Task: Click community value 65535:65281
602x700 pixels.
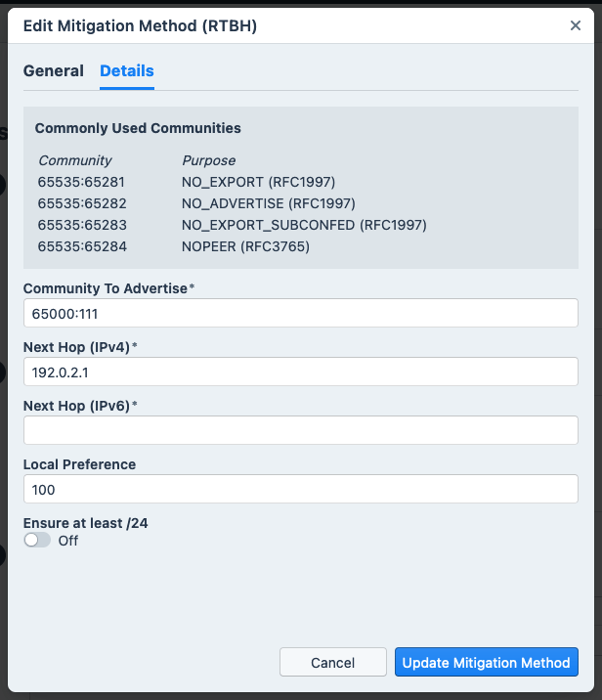Action: (x=81, y=182)
